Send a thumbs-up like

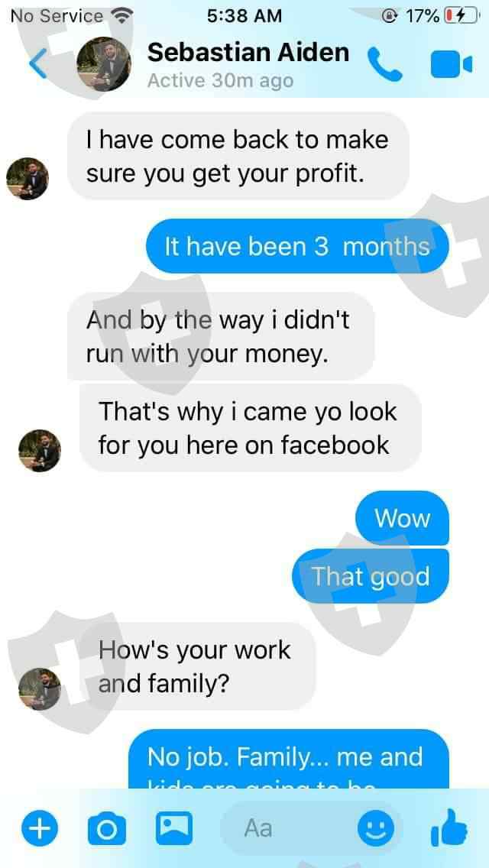pyautogui.click(x=449, y=828)
